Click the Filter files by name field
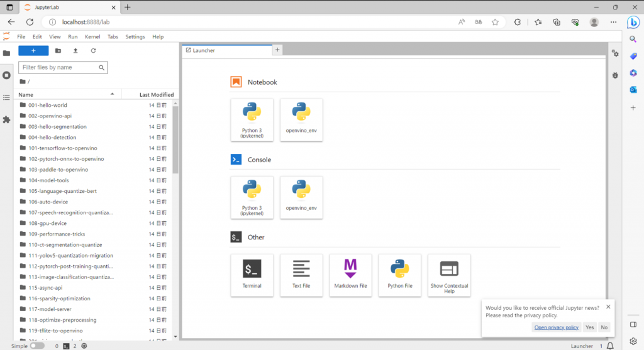 pyautogui.click(x=63, y=67)
